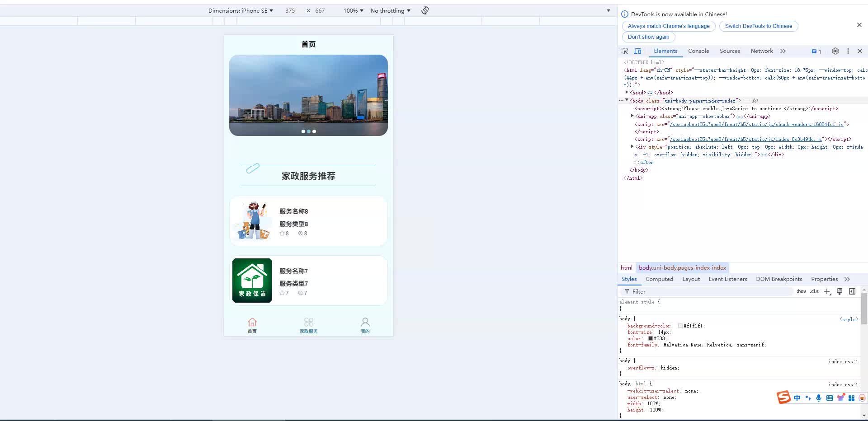Toggle the device emulation icon in DevTools
Screen dimensions: 868x421
click(x=638, y=51)
